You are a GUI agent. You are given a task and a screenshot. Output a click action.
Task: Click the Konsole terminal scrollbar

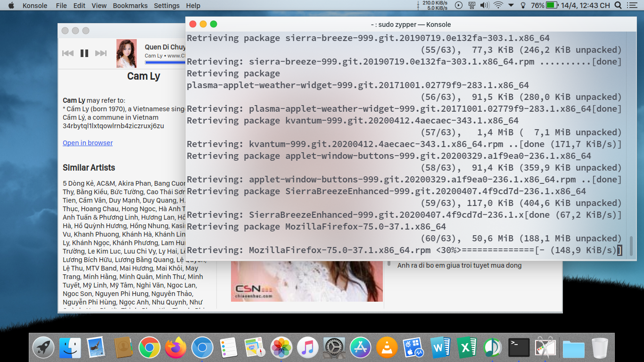[x=631, y=246]
